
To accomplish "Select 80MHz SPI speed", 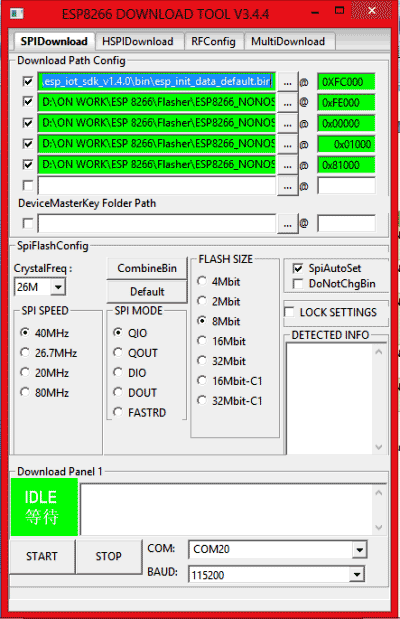I will coord(44,393).
